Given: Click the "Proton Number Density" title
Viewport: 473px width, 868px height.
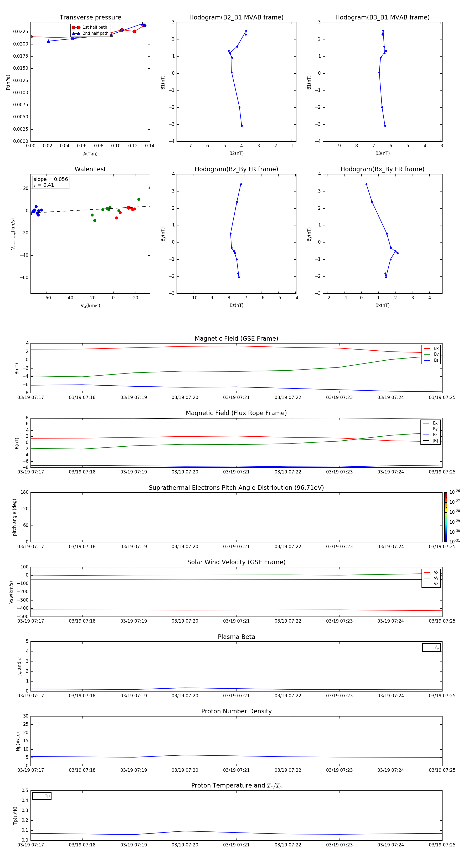Looking at the screenshot, I should (x=236, y=711).
